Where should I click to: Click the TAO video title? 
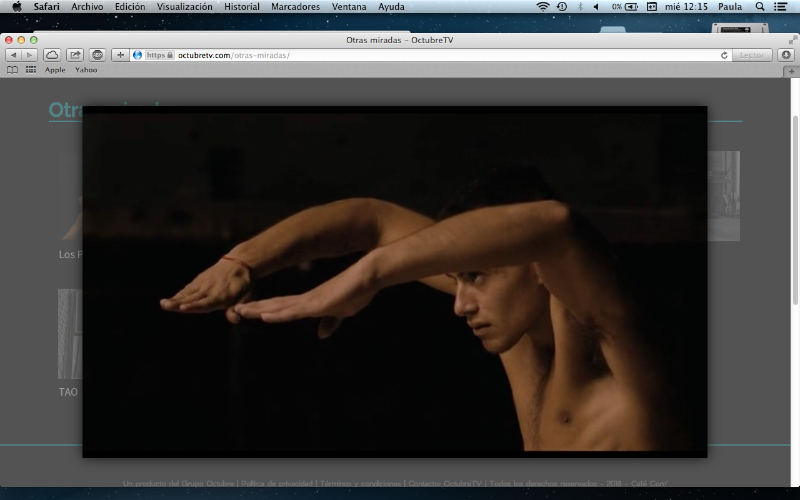coord(68,392)
